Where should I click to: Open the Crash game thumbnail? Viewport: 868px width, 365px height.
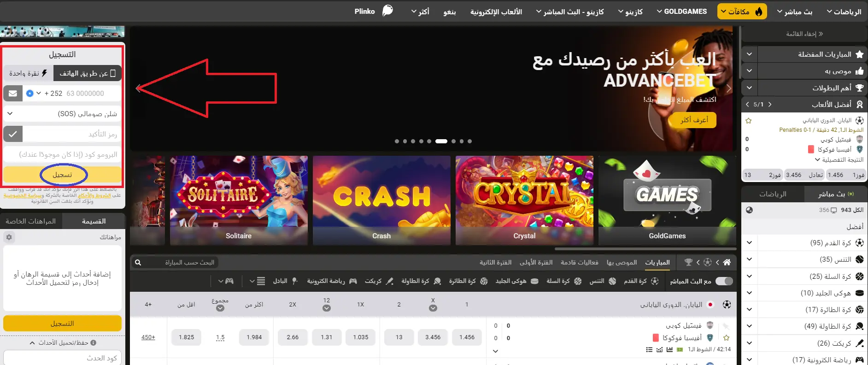(381, 200)
